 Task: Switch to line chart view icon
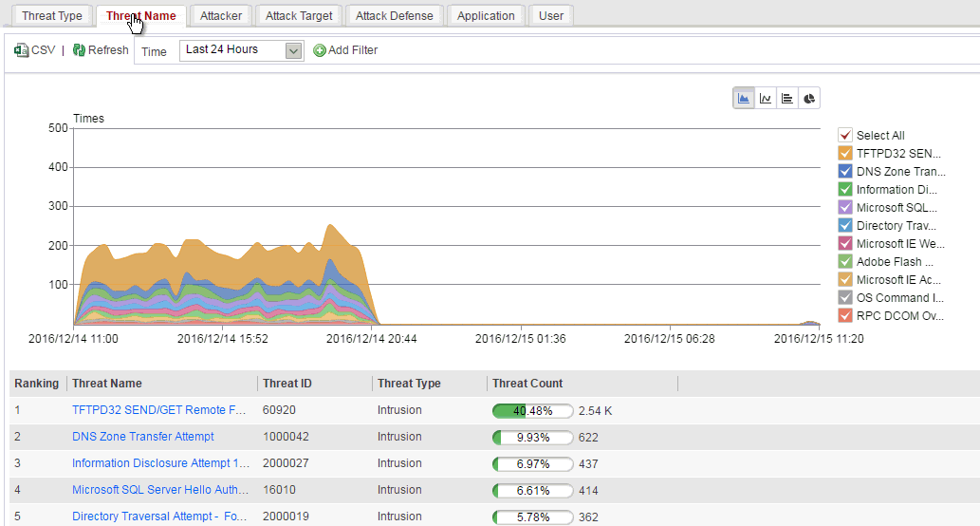pyautogui.click(x=766, y=98)
